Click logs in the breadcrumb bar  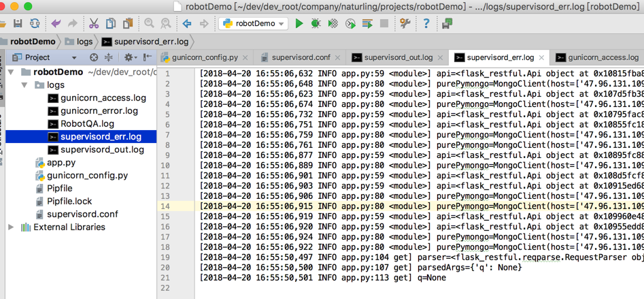coord(79,42)
